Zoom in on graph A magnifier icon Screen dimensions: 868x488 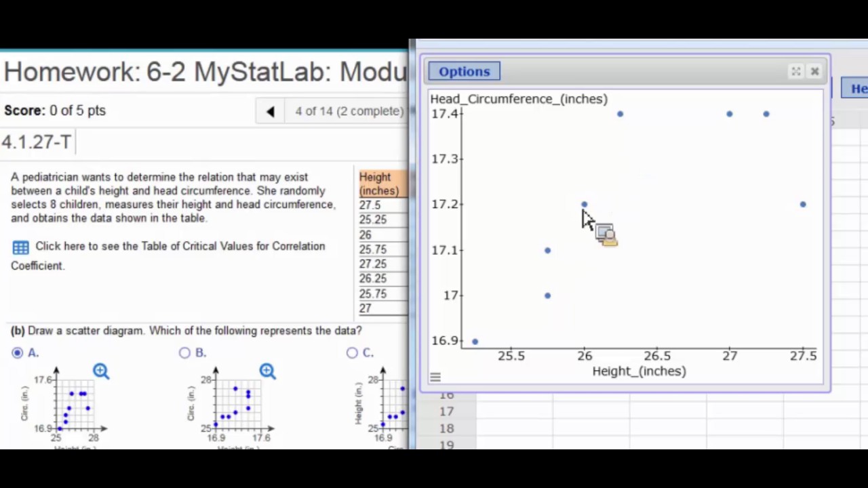101,371
